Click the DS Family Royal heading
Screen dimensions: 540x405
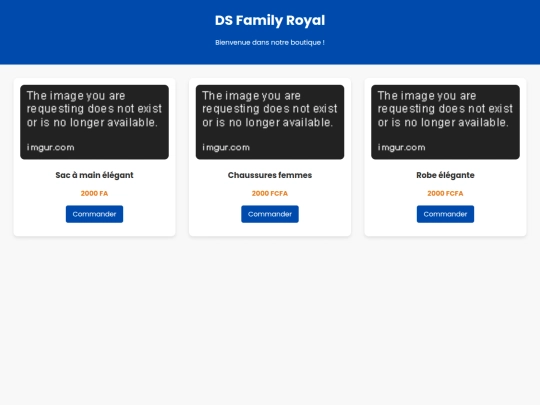pos(270,20)
